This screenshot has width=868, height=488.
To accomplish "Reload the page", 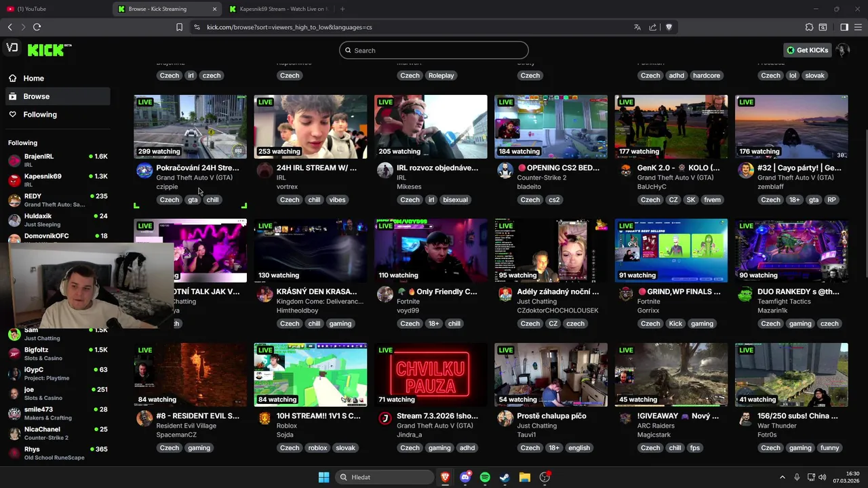I will point(37,27).
